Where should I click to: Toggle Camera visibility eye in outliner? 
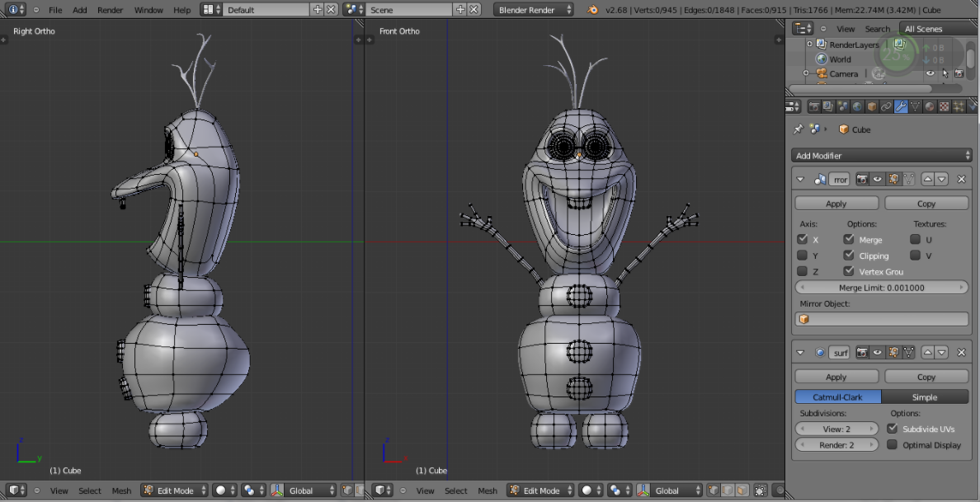pyautogui.click(x=930, y=73)
